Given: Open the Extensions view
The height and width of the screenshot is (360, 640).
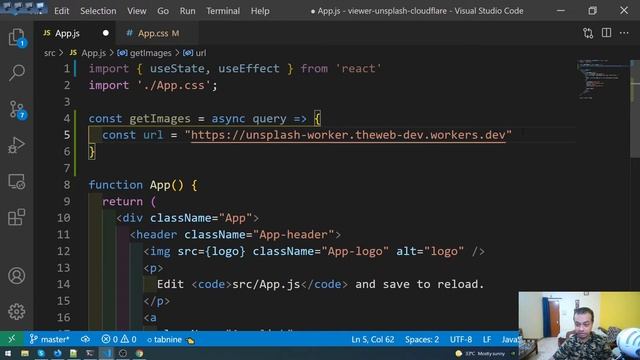Looking at the screenshot, I should pos(17,217).
